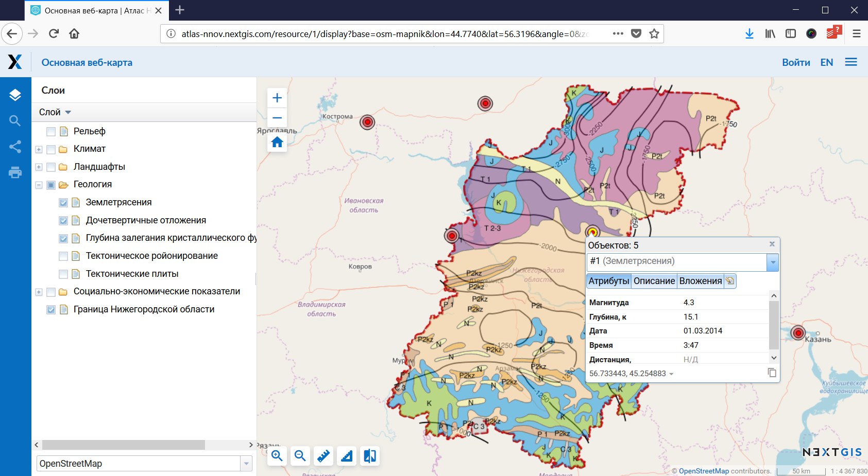
Task: Click the edit feature icon in popup
Action: click(x=730, y=281)
